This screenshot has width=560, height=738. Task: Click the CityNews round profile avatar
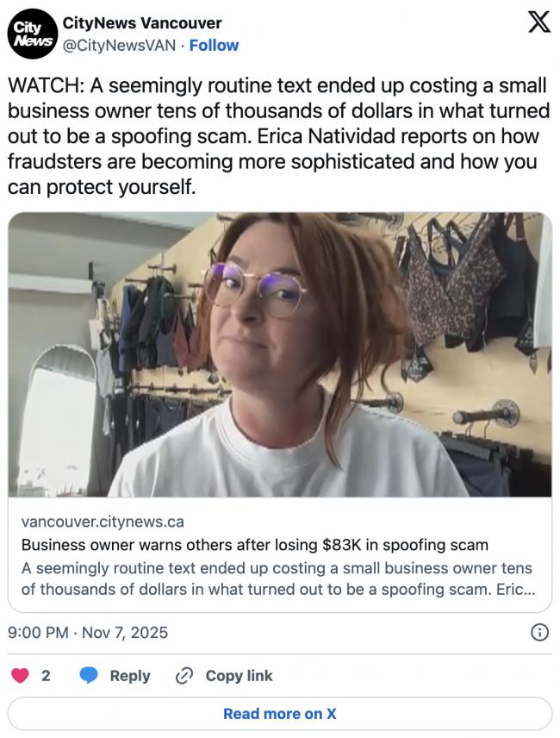[32, 34]
